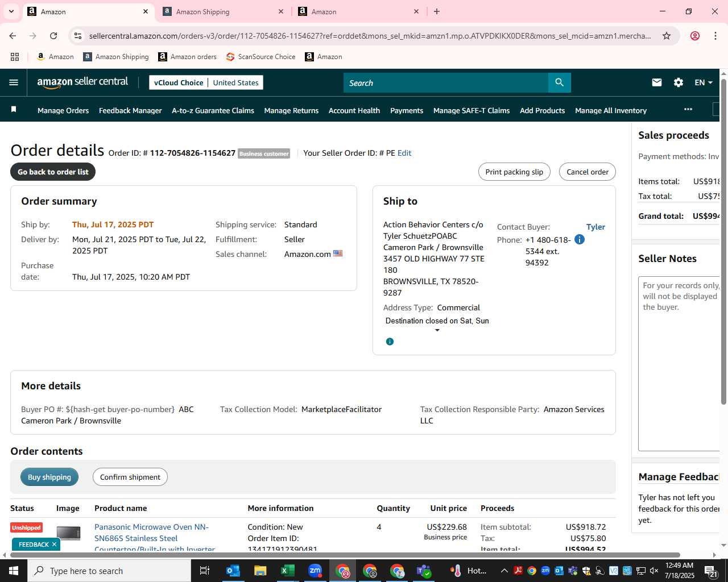Image resolution: width=728 pixels, height=582 pixels.
Task: Click Confirm shipment
Action: 130,477
